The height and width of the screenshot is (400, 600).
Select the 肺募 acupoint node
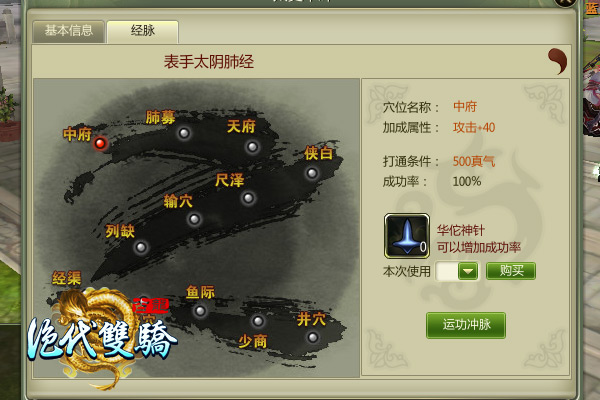tap(184, 133)
